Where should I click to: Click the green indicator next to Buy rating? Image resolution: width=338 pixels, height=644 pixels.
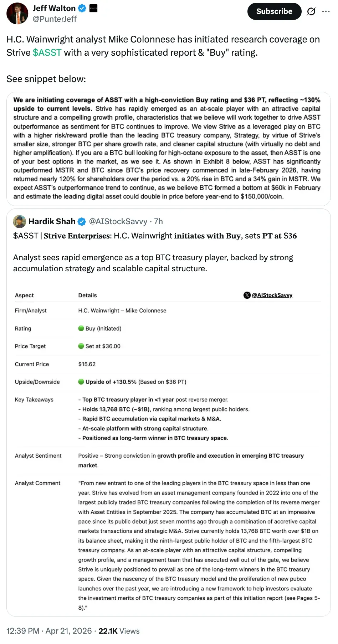pyautogui.click(x=81, y=328)
